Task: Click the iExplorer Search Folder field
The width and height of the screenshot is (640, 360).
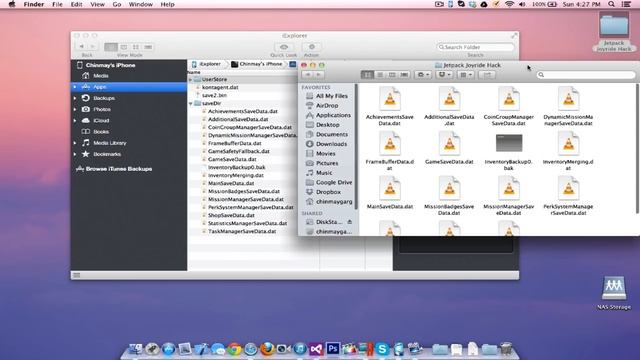Action: click(x=476, y=47)
